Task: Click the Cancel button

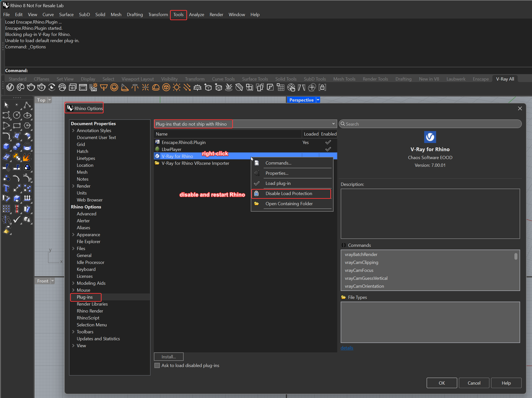Action: coord(474,383)
